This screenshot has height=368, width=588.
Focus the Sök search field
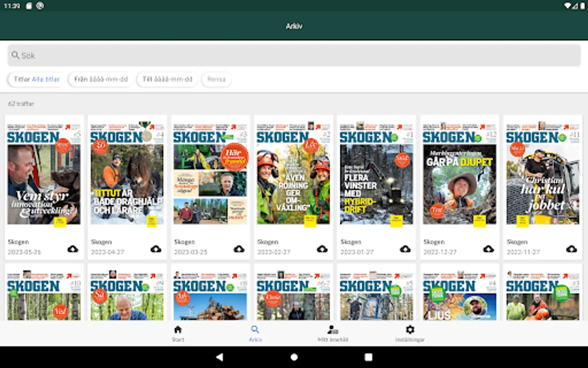point(294,55)
